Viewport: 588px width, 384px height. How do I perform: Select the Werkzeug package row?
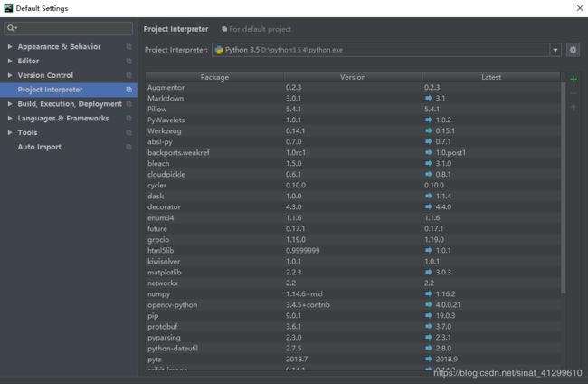[353, 130]
